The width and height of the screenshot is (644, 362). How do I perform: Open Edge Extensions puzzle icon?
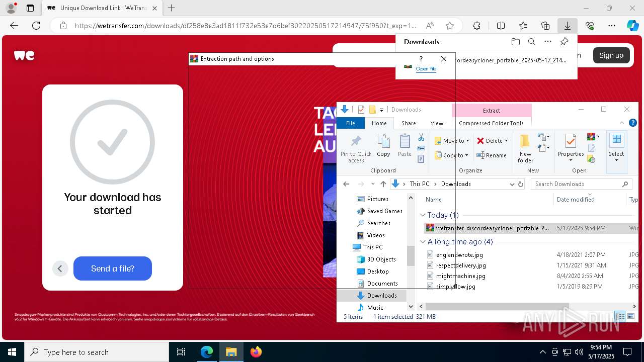tap(476, 26)
